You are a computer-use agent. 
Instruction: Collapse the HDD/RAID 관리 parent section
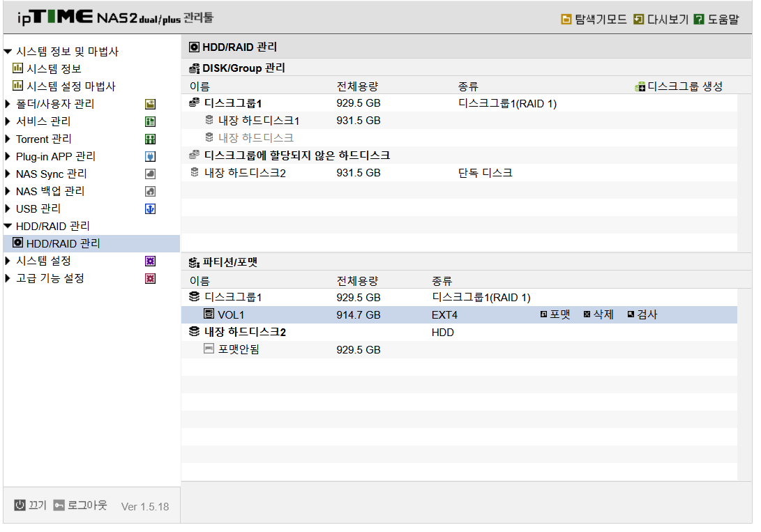click(8, 225)
